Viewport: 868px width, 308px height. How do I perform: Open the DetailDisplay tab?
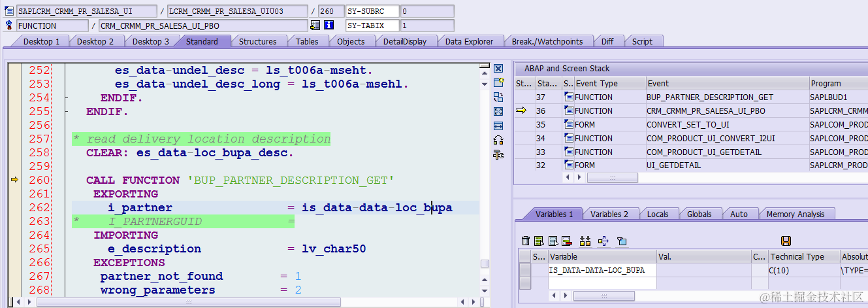[x=405, y=41]
